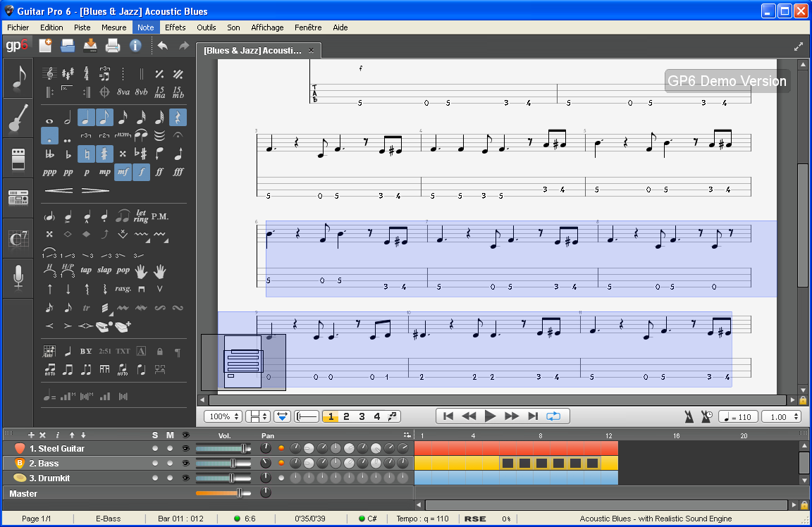This screenshot has height=527, width=812.
Task: Open the Outils menu
Action: (x=207, y=27)
